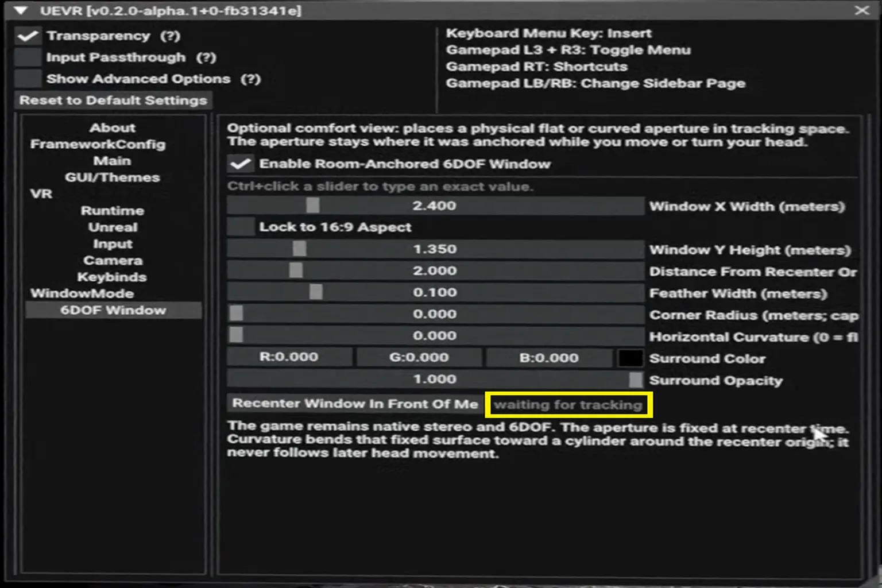This screenshot has width=882, height=588.
Task: Click the (?) help next to Input Passthrough
Action: coord(206,57)
